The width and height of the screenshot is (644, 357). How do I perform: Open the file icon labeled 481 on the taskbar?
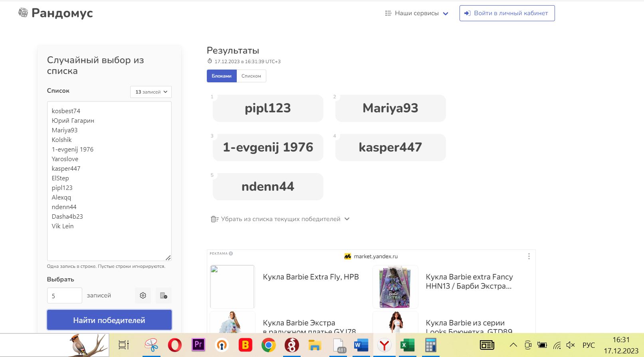tap(339, 345)
